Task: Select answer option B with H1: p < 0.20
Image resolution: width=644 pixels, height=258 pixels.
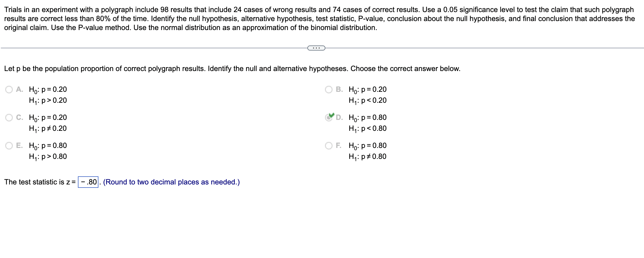Action: tap(328, 89)
